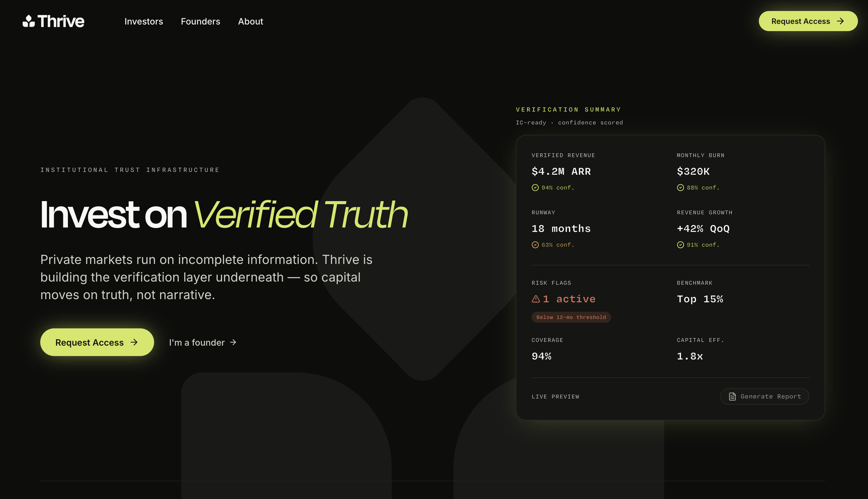The image size is (868, 499).
Task: Click the arrow icon in header Request Access
Action: point(840,21)
